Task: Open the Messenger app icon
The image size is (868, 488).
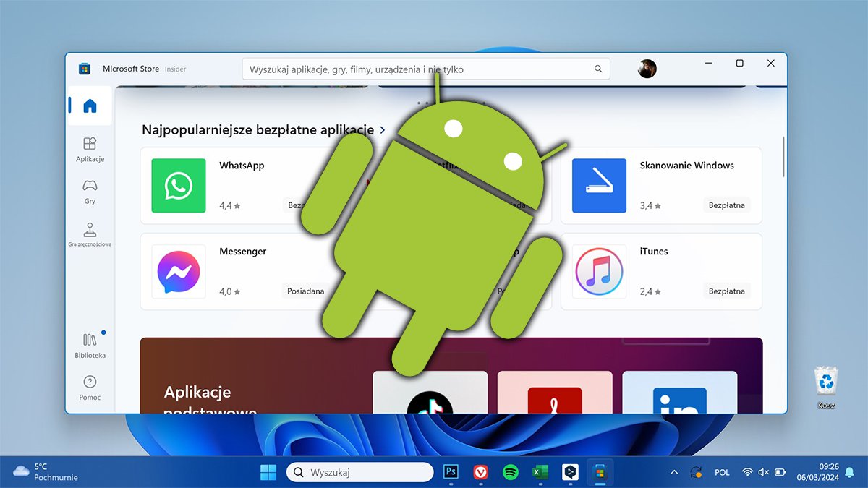Action: pyautogui.click(x=179, y=272)
